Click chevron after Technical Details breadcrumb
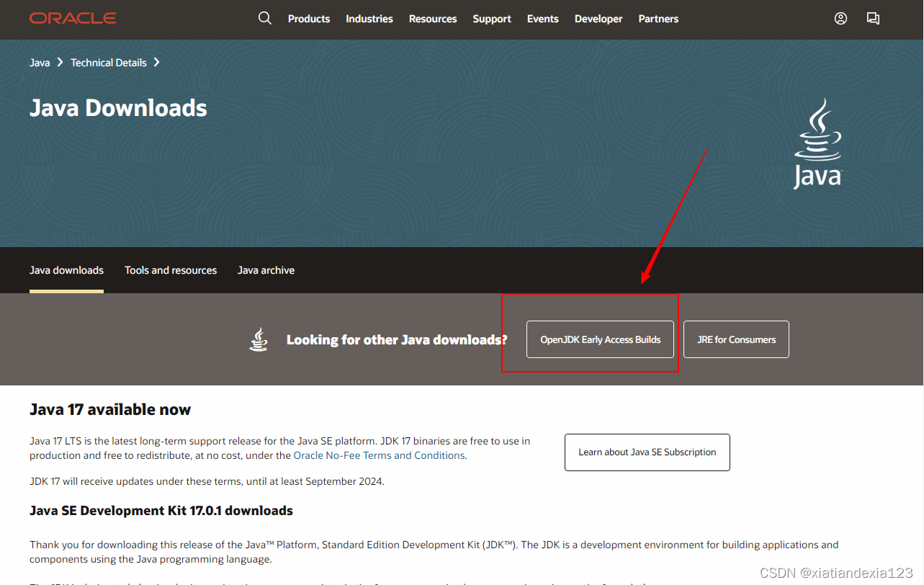This screenshot has width=924, height=585. (x=156, y=63)
